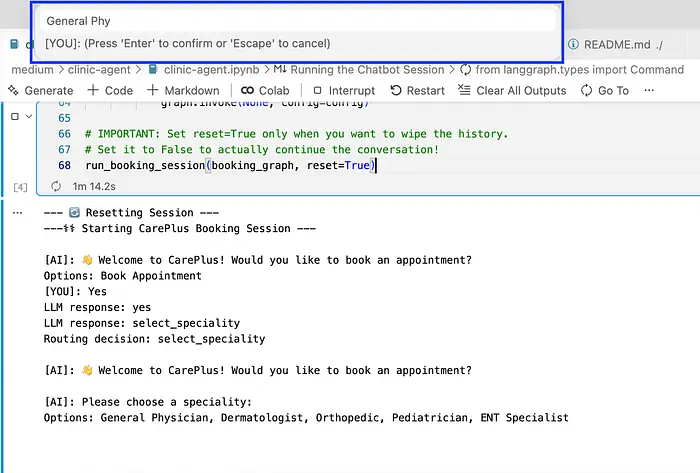700x473 pixels.
Task: Open cell output more actions menu
Action: (15, 213)
